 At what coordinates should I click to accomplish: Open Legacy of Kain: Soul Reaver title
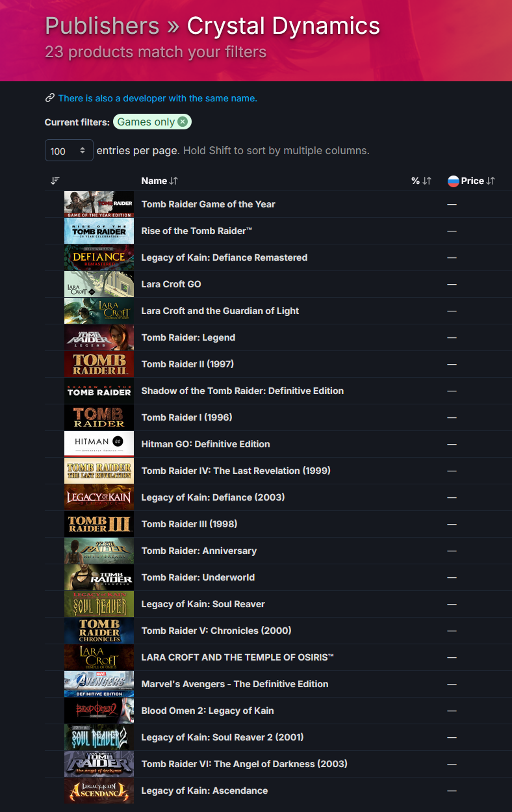(x=203, y=604)
